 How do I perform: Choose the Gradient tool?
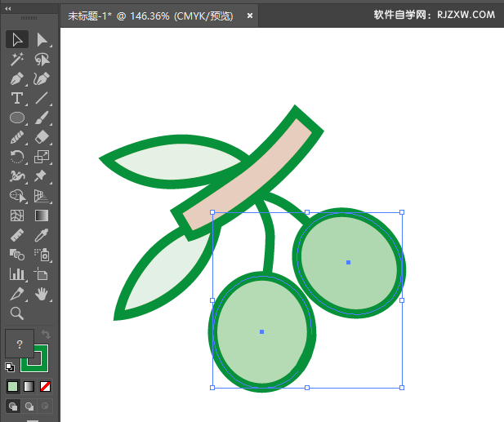point(42,215)
